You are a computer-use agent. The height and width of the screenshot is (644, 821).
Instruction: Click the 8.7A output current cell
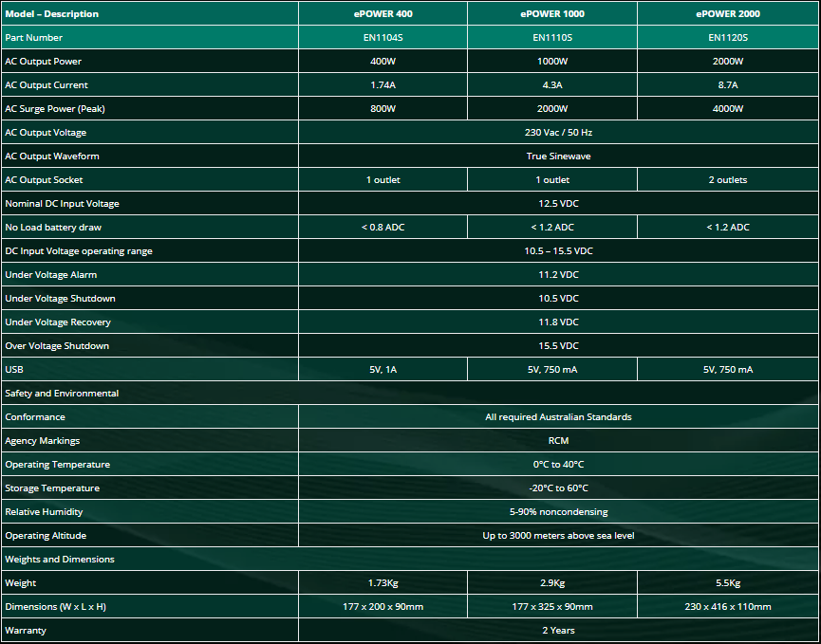tap(728, 84)
